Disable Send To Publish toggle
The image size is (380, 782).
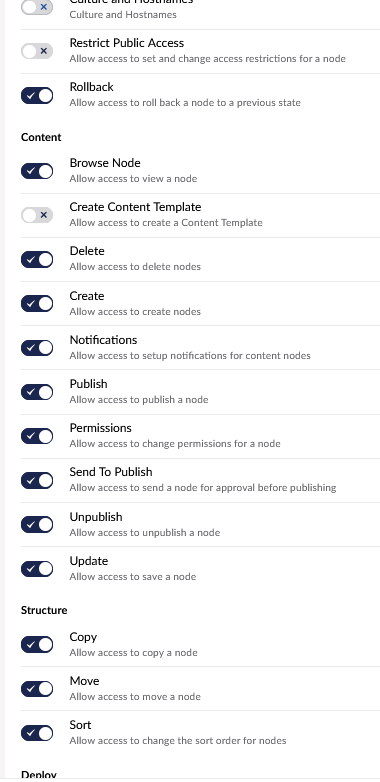click(x=37, y=480)
